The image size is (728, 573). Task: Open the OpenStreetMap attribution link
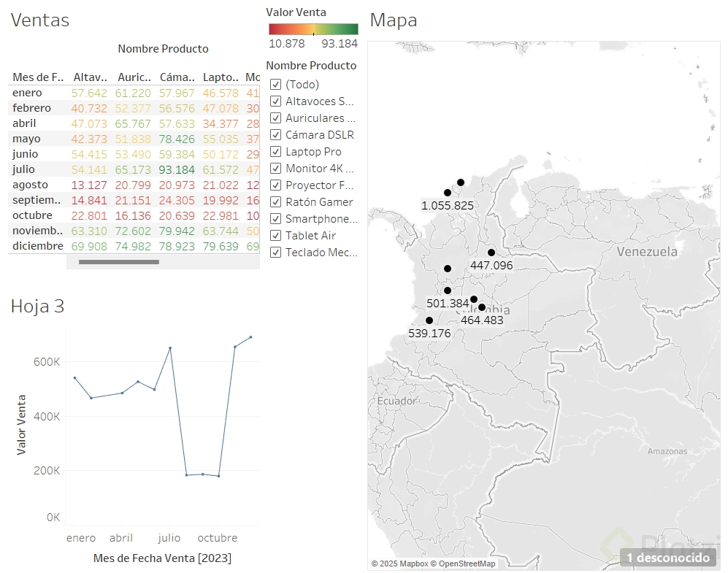(462, 564)
